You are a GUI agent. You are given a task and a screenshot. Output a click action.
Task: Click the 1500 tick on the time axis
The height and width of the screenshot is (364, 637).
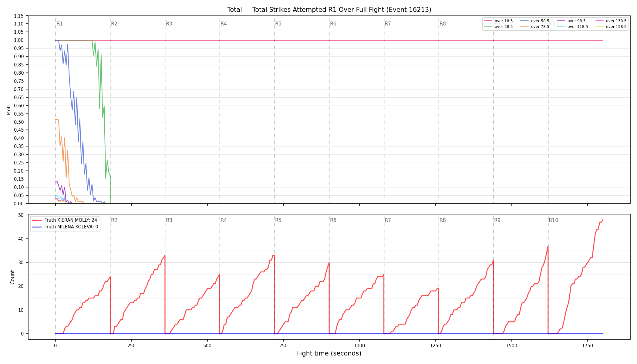click(x=512, y=345)
